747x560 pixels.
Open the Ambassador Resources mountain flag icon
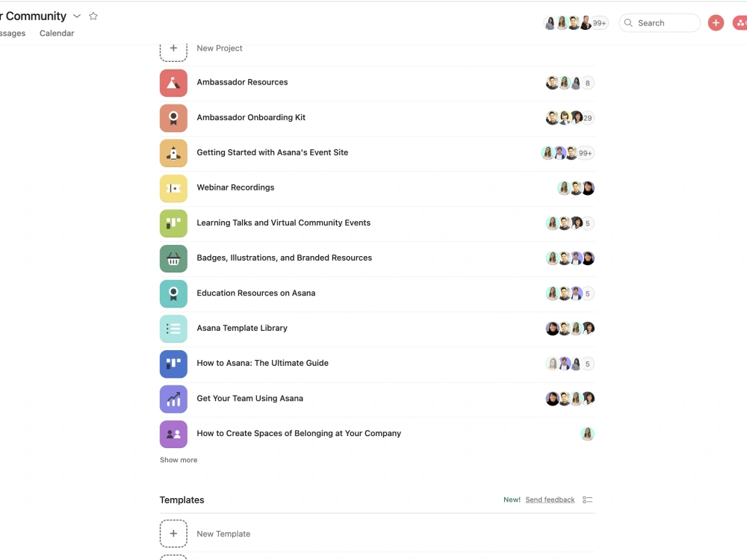click(173, 83)
